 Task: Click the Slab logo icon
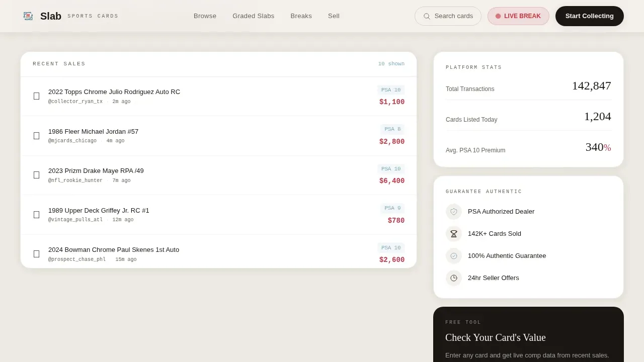pos(28,16)
